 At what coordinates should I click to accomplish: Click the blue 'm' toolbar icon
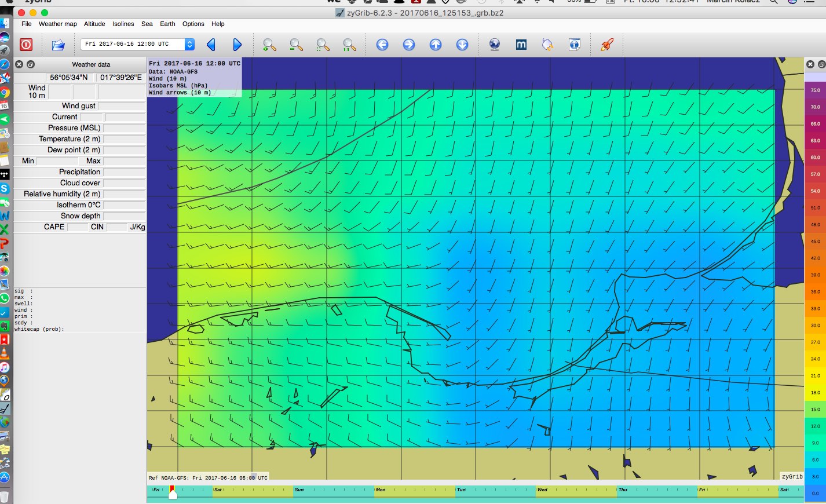click(521, 45)
